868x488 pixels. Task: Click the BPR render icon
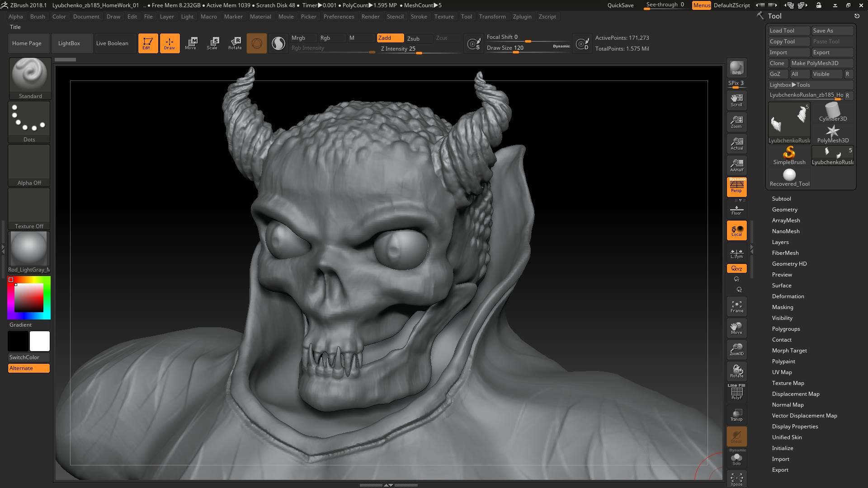click(x=736, y=68)
